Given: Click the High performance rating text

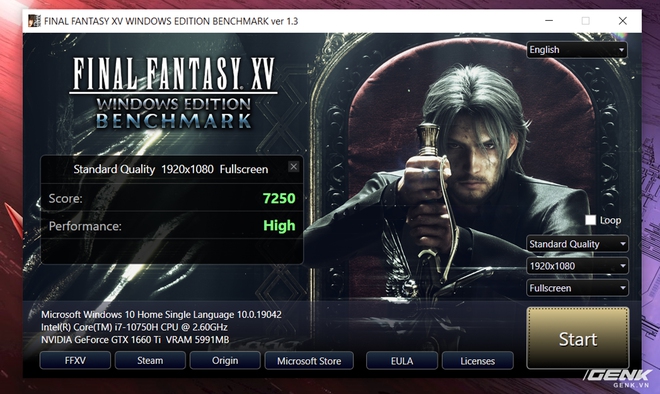Looking at the screenshot, I should click(279, 226).
